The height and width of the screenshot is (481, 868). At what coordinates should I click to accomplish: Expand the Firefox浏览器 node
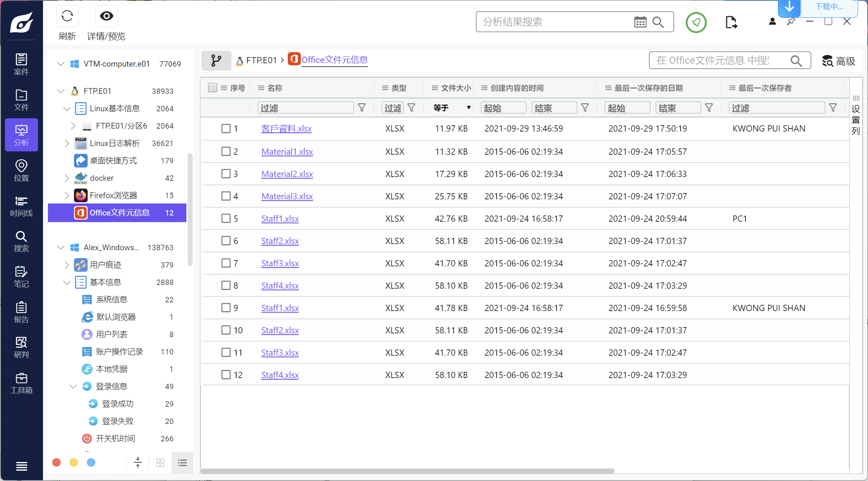(67, 195)
